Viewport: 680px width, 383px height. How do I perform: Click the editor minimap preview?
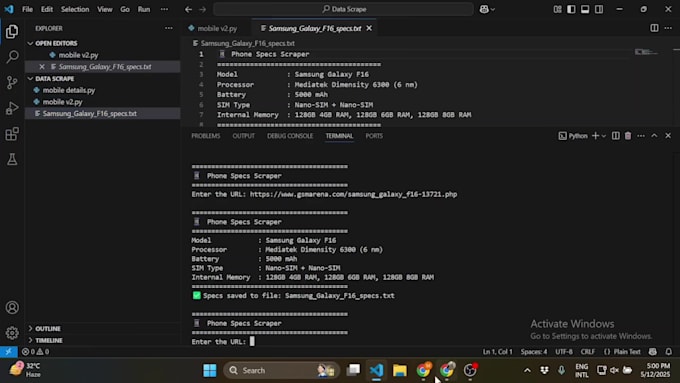tap(646, 52)
